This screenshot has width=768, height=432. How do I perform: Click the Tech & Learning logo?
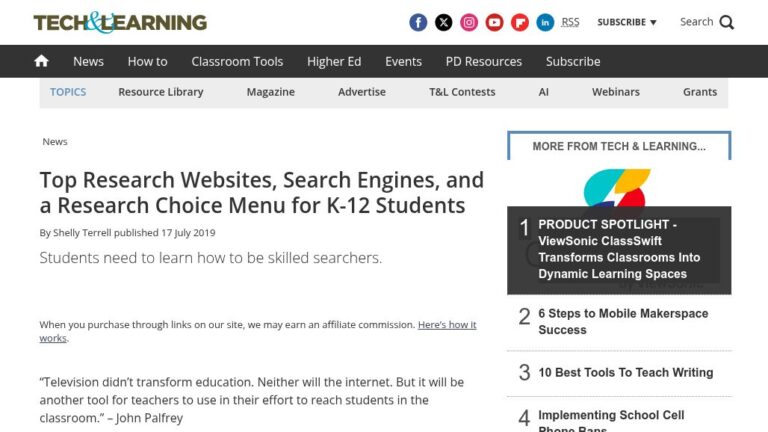click(120, 23)
